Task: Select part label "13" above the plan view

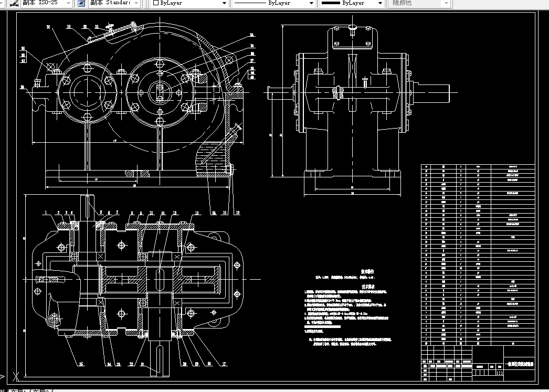Action: click(x=197, y=213)
